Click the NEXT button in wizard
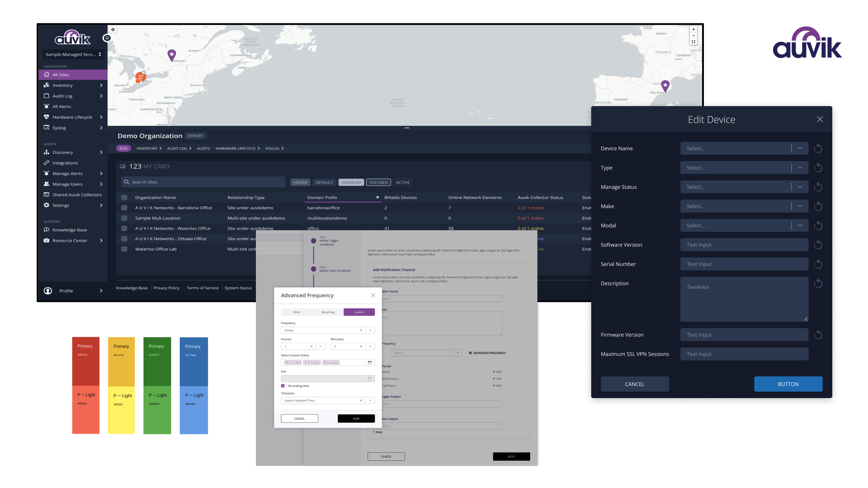Image resolution: width=868 pixels, height=488 pixels. [x=511, y=457]
